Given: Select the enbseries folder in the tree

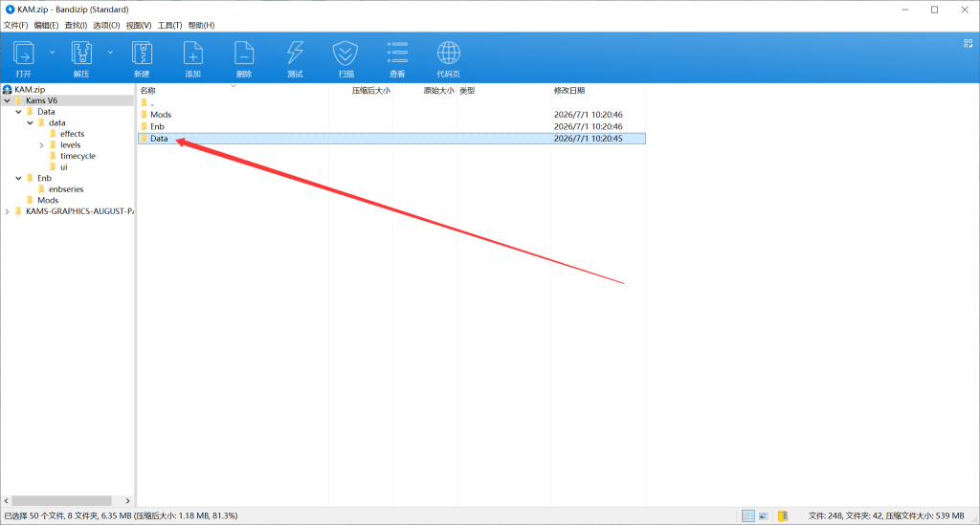Looking at the screenshot, I should coord(66,189).
